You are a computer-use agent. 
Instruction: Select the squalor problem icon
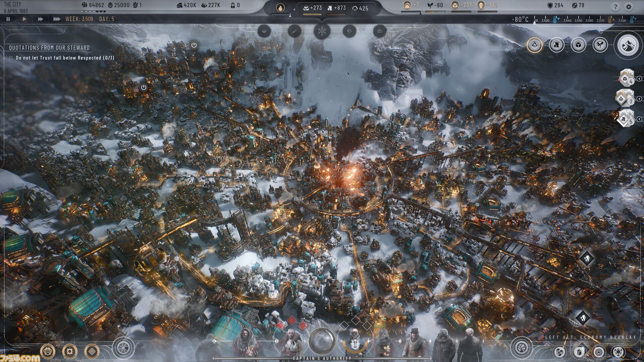tap(350, 31)
